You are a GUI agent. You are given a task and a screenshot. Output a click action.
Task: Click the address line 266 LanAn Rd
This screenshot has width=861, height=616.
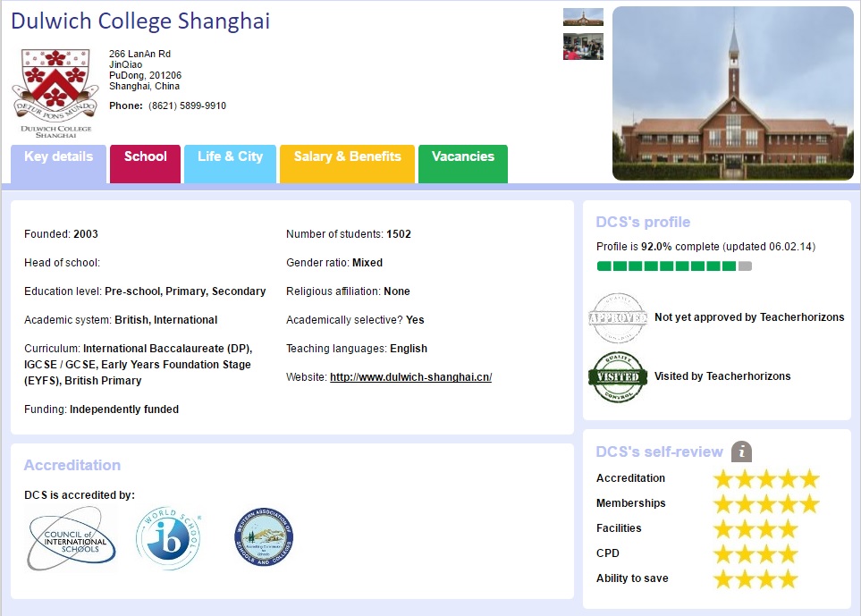tap(140, 54)
